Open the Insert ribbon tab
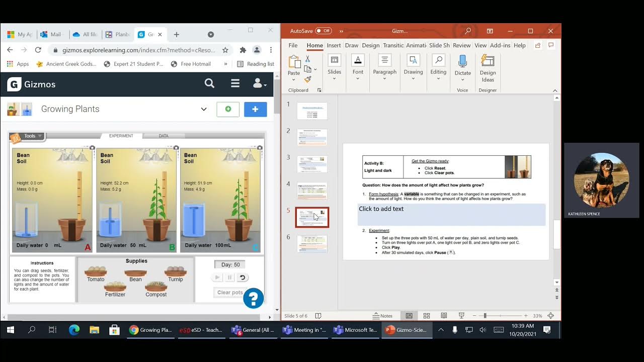Screen dimensions: 644x362 point(334,45)
